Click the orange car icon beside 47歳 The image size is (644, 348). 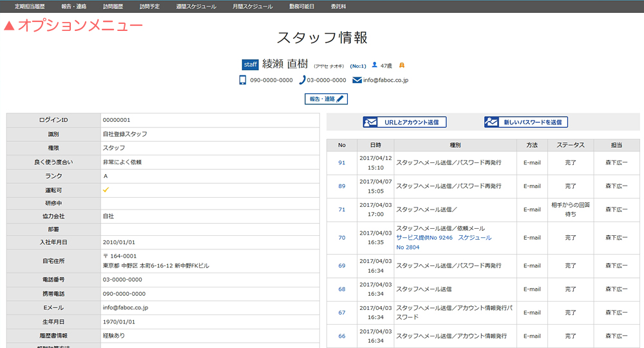pos(402,65)
